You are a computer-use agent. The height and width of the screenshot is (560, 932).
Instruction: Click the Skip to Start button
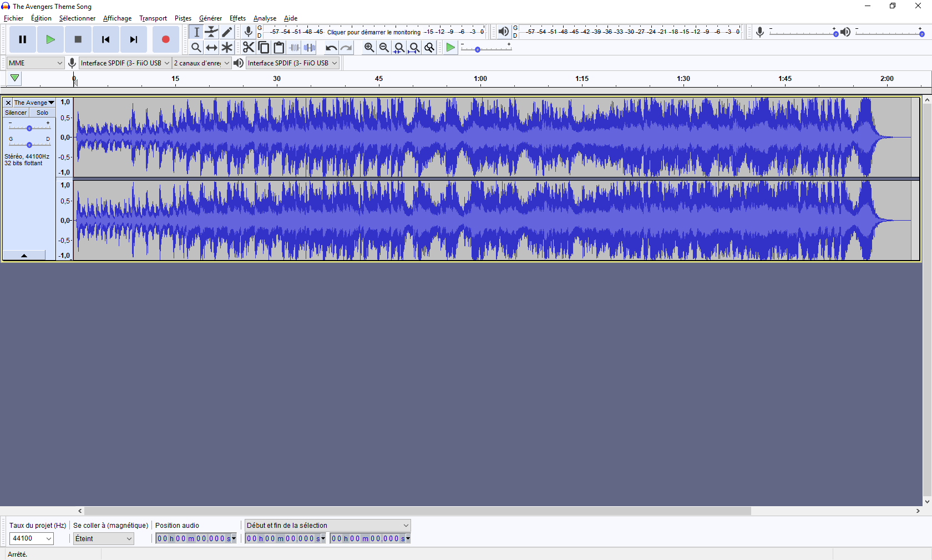[105, 39]
